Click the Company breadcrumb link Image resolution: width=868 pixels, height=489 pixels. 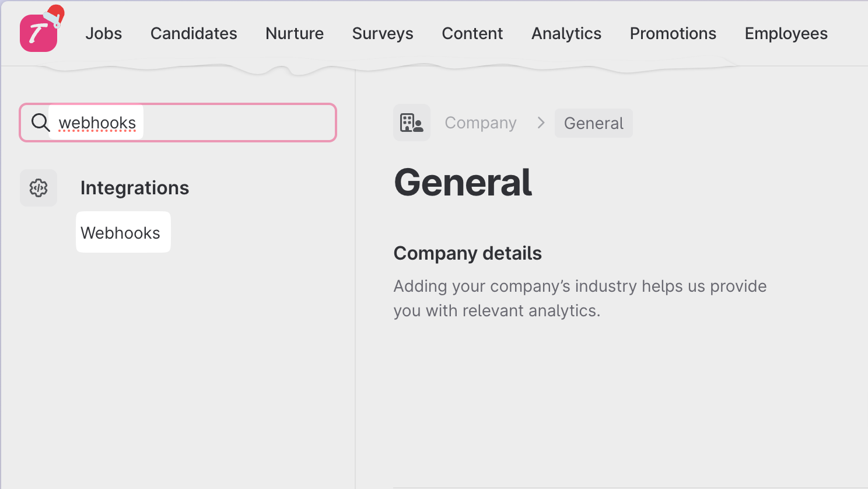[x=481, y=123]
